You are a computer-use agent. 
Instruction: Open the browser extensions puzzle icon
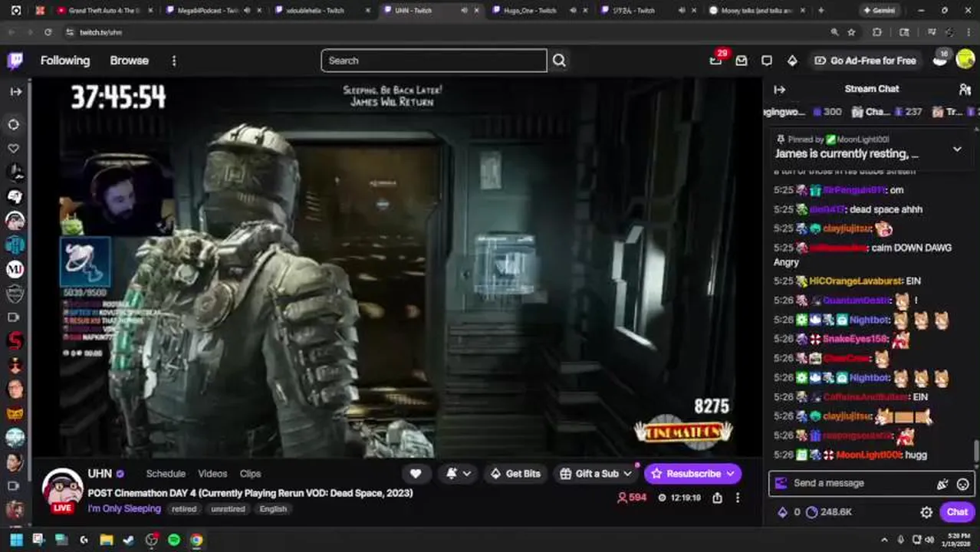point(877,32)
